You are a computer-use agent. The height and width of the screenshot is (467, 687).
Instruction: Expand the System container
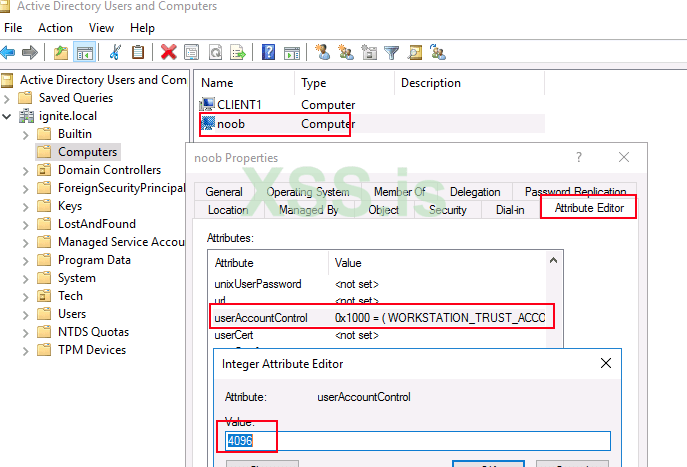26,279
